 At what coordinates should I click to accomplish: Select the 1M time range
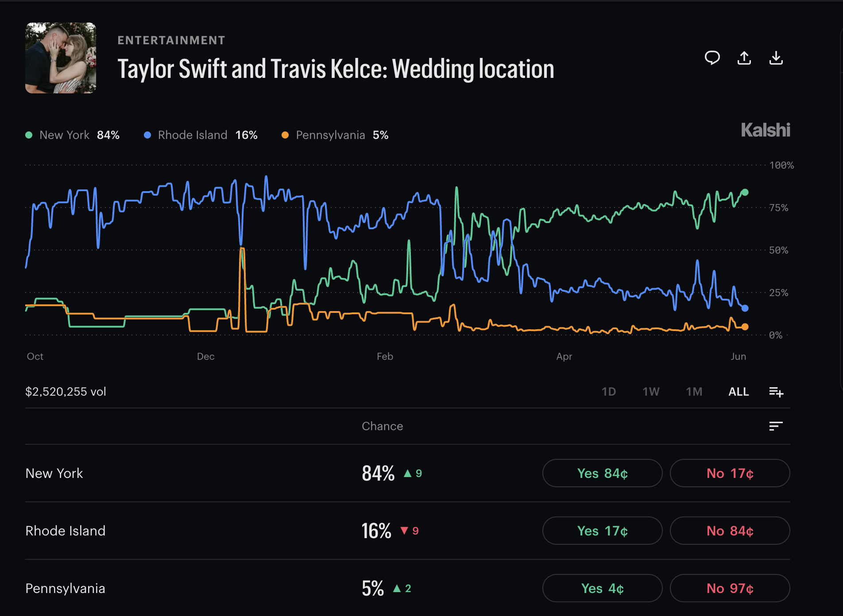(694, 392)
